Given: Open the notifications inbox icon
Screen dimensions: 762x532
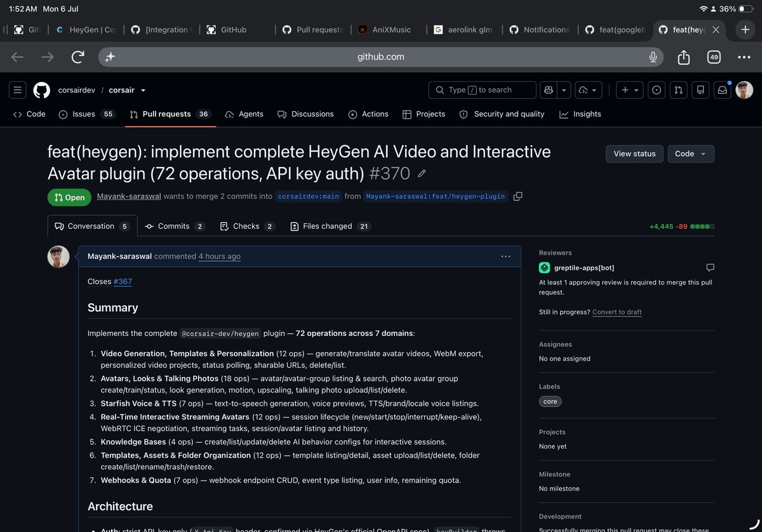Looking at the screenshot, I should click(x=723, y=90).
